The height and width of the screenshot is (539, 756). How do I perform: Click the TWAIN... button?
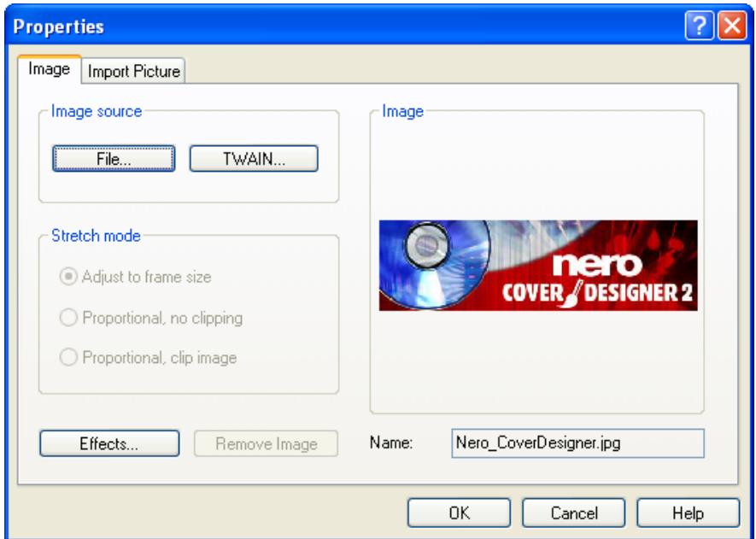click(254, 159)
